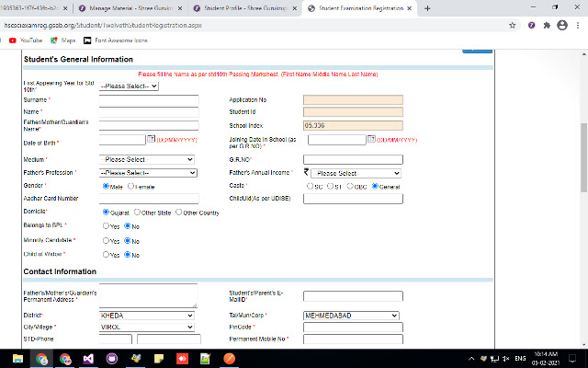The image size is (588, 368).
Task: Open Font Awesome Icons bookmark
Action: tap(116, 40)
